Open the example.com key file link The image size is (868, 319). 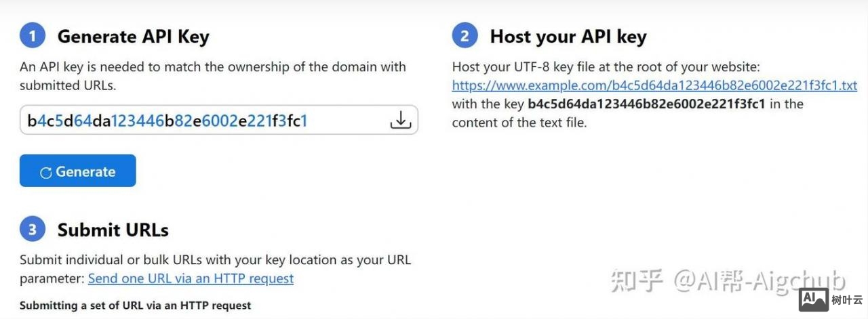pos(654,86)
